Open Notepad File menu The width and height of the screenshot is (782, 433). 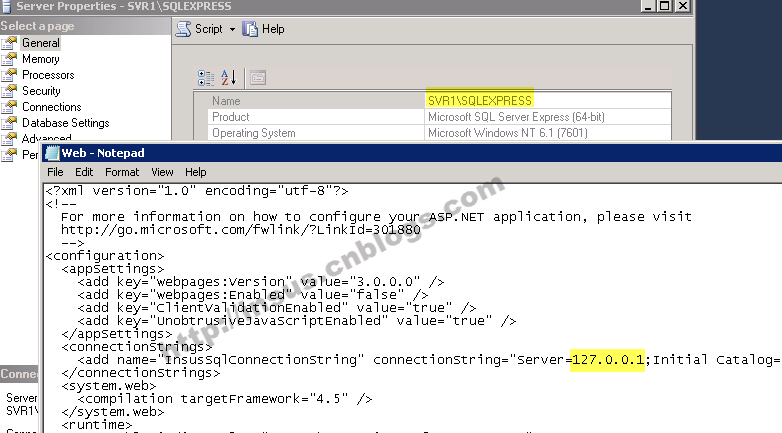[x=55, y=172]
